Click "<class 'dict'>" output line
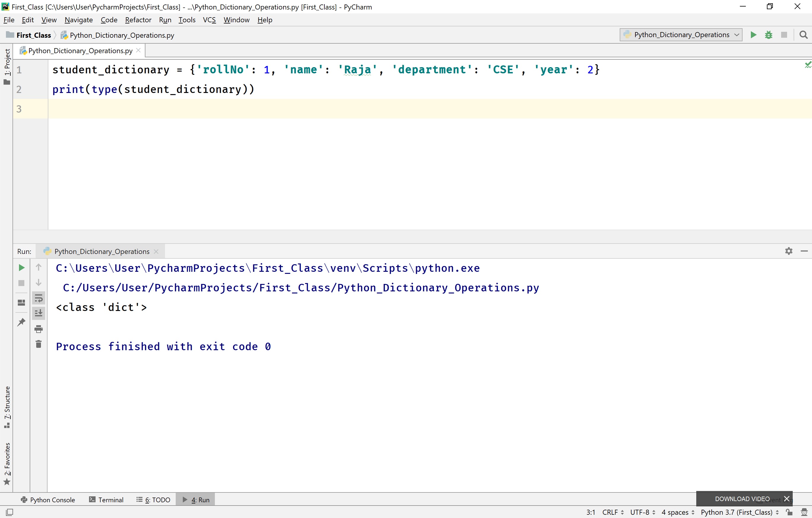Viewport: 812px width, 518px height. pyautogui.click(x=101, y=307)
